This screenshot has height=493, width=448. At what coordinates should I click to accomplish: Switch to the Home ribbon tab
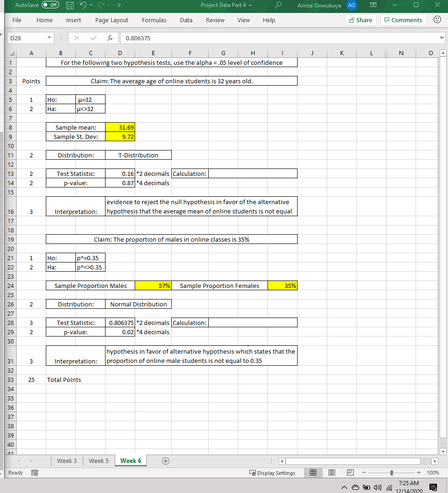coord(44,20)
